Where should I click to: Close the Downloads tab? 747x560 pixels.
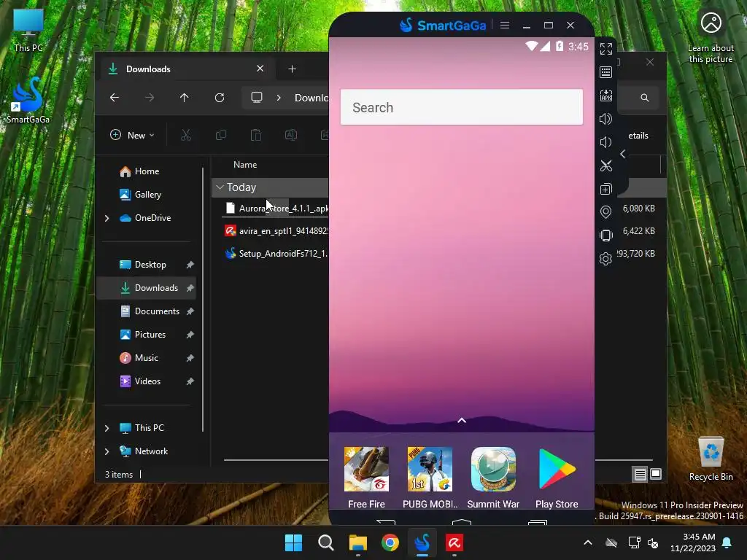(x=260, y=69)
